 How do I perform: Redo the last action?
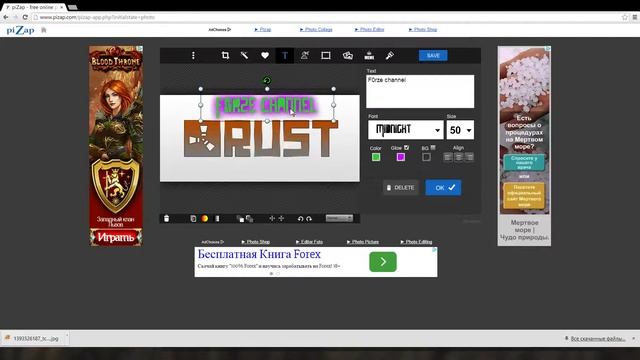[x=309, y=219]
